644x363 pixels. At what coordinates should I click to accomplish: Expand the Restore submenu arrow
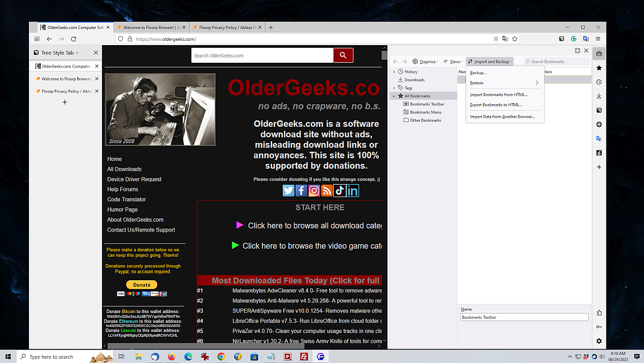[537, 83]
